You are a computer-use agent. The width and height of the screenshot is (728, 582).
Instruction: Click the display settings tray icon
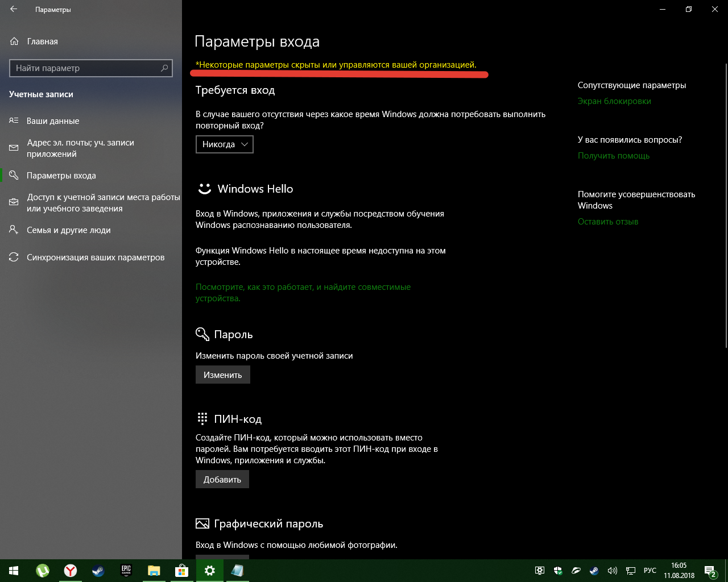540,571
